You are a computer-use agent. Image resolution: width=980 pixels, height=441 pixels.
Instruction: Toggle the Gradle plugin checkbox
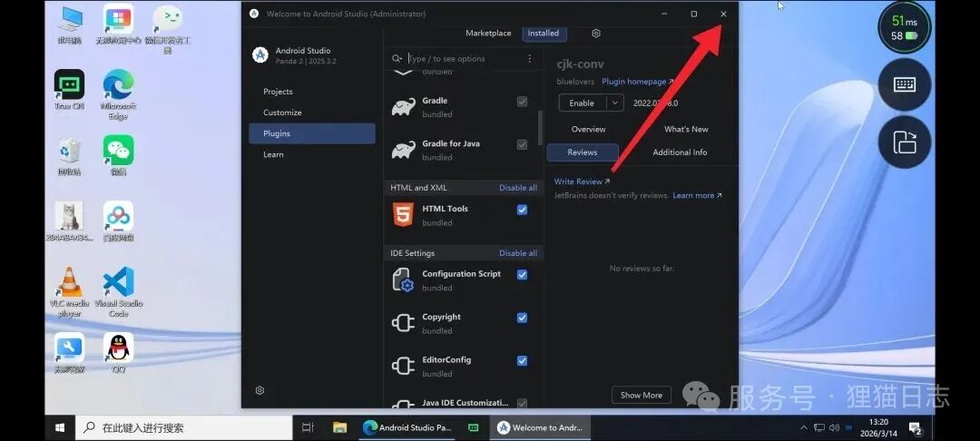[x=522, y=102]
